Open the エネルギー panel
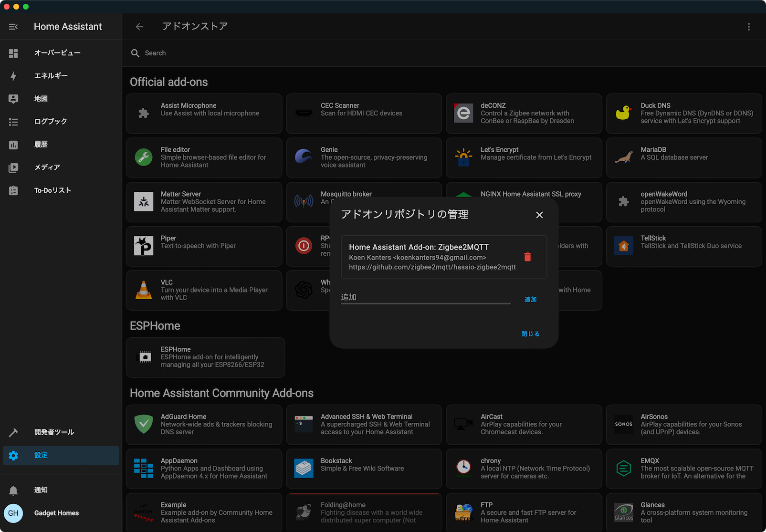 click(x=61, y=76)
